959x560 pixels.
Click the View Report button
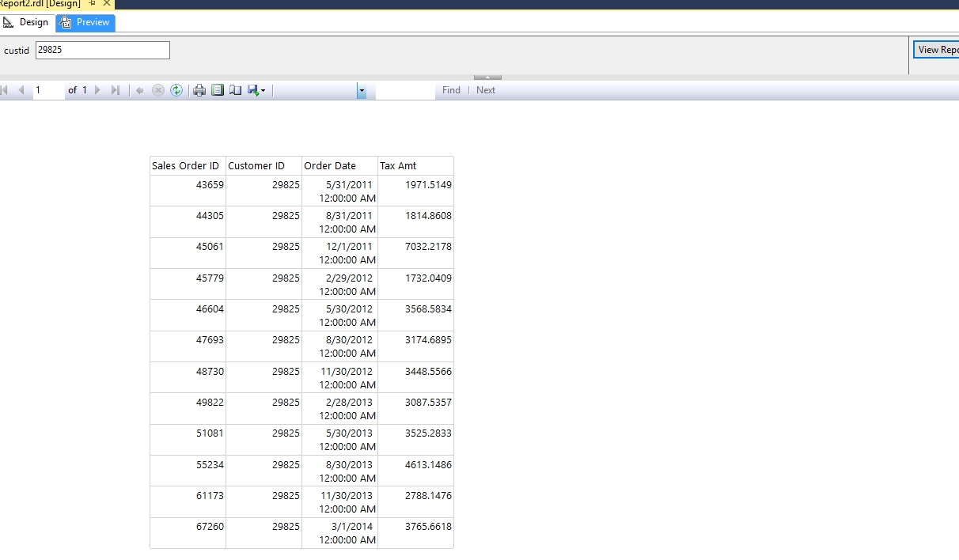[937, 50]
